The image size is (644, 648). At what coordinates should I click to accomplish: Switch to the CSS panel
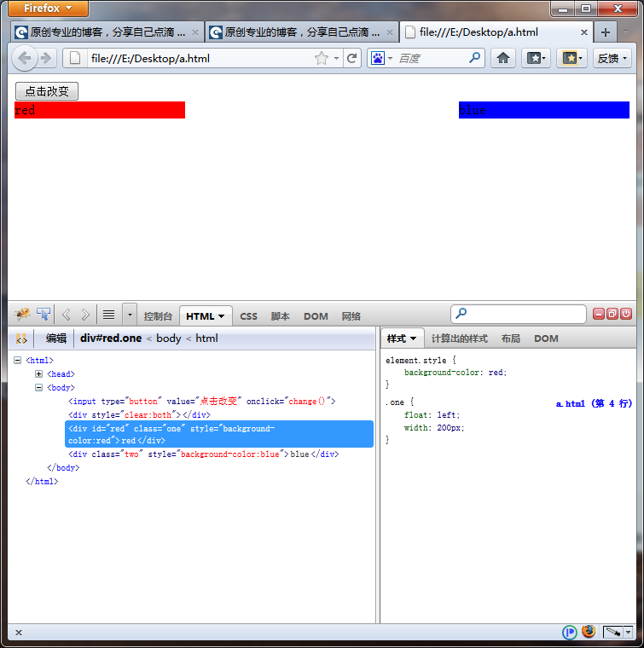(x=248, y=316)
